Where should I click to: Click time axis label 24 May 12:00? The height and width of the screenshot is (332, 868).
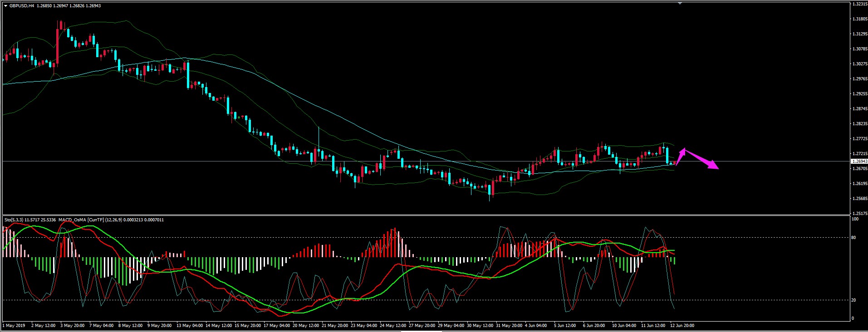(393, 326)
